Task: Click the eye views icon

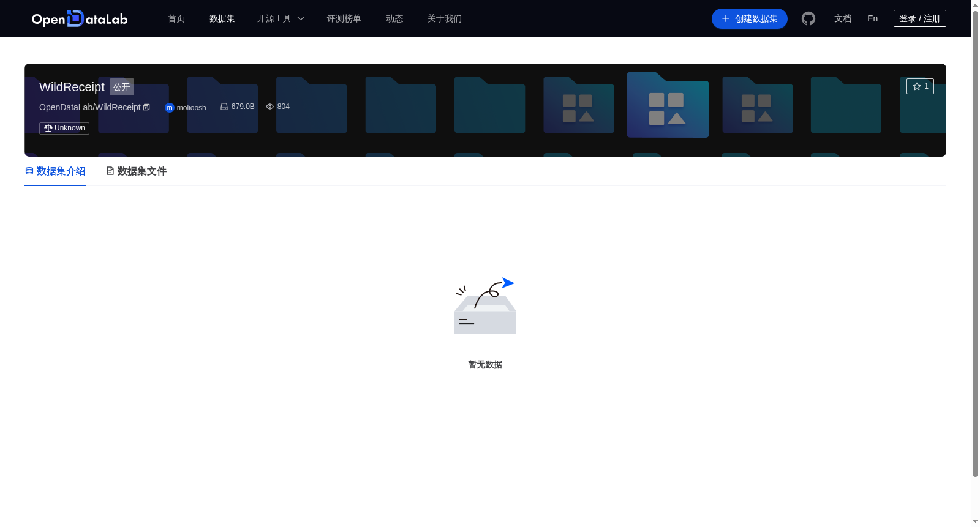Action: tap(269, 107)
